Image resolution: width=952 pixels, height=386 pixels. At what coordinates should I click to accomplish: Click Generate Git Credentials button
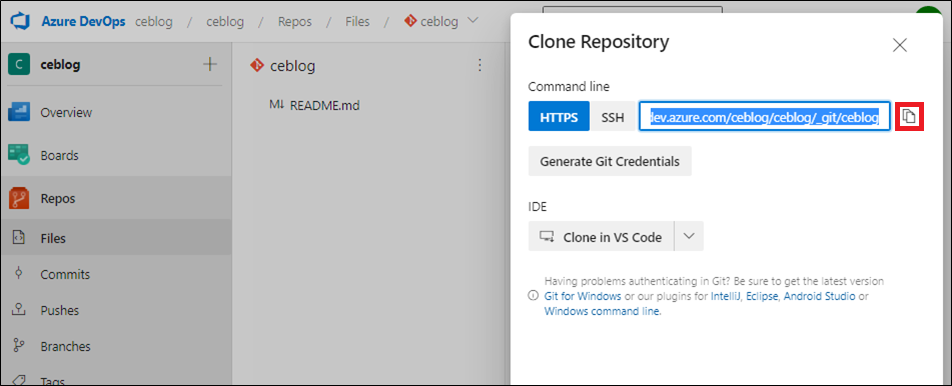tap(610, 161)
